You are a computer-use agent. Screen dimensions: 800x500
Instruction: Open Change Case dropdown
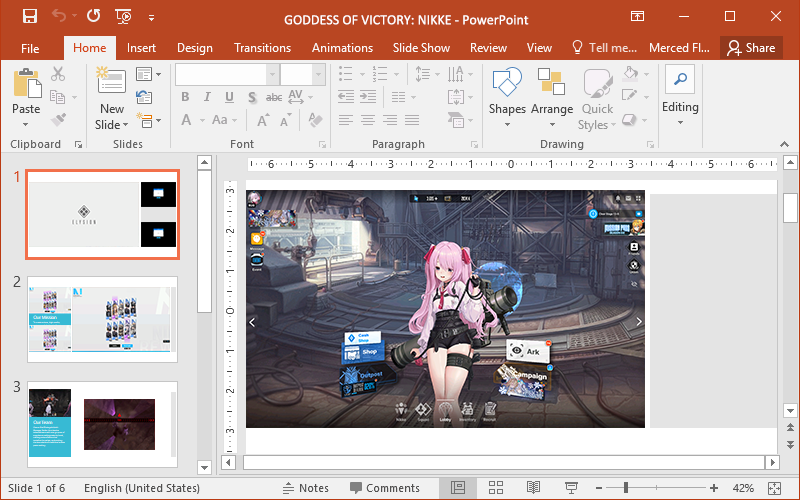(224, 120)
